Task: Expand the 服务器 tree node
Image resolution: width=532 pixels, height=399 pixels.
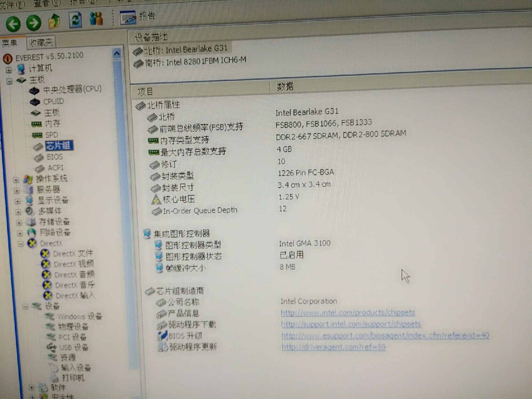Action: coord(17,191)
